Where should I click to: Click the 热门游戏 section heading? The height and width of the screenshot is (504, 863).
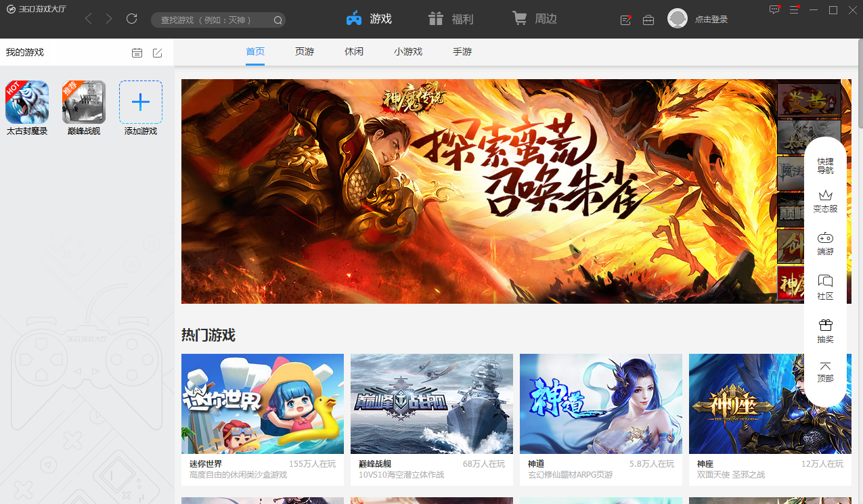click(x=208, y=335)
